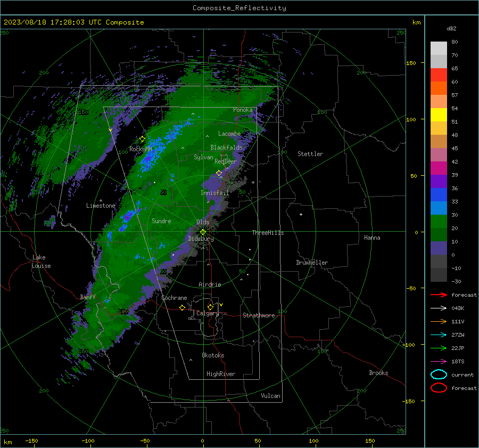Viewport: 479px width, 448px height.
Task: Click the yellow diamond marker above Calgary
Action: [x=210, y=307]
